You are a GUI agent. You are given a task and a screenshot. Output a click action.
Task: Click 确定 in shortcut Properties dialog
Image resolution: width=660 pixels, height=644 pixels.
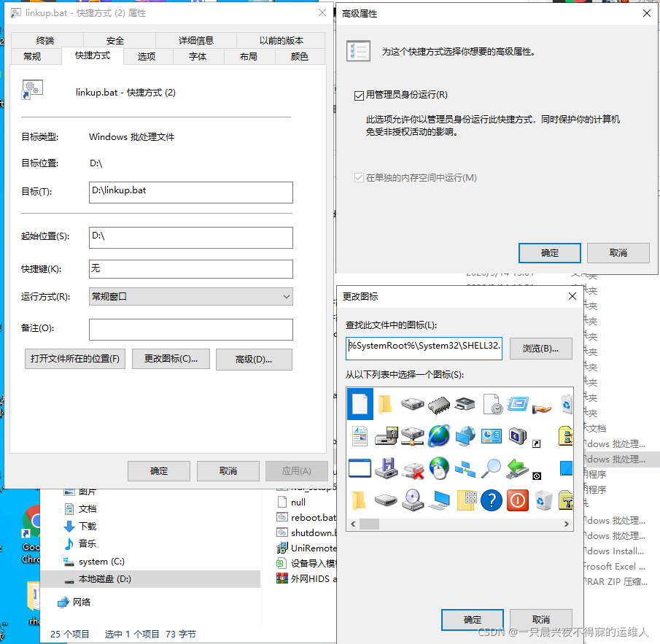click(x=159, y=471)
